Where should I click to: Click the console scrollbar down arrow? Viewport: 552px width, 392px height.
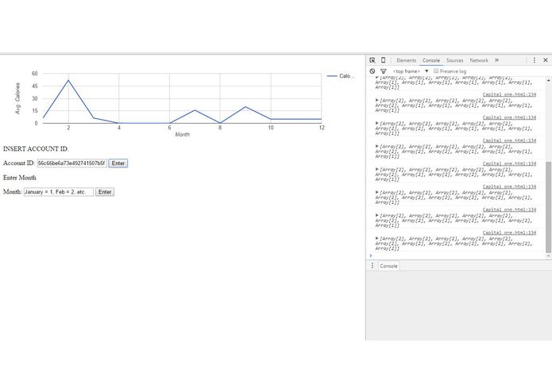click(548, 256)
